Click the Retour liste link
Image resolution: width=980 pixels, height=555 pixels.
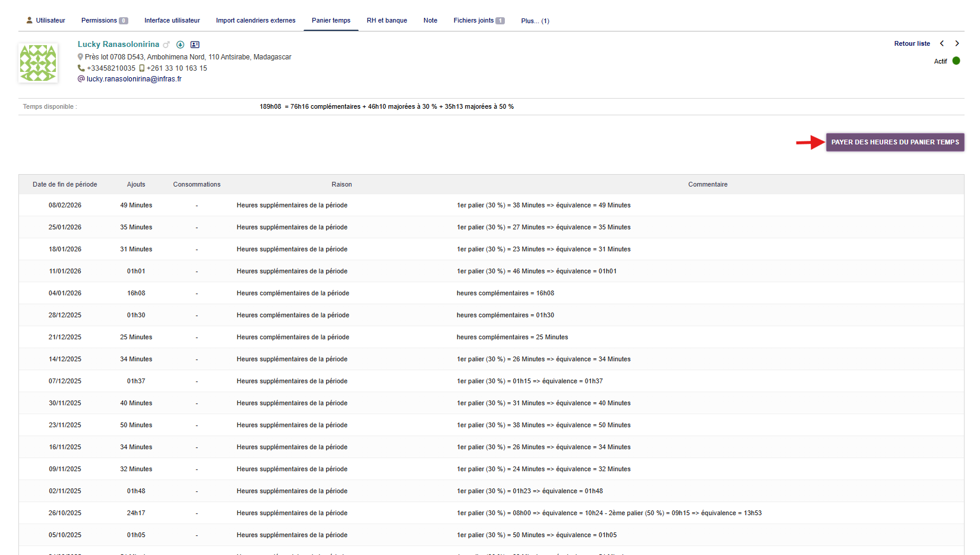pyautogui.click(x=912, y=43)
